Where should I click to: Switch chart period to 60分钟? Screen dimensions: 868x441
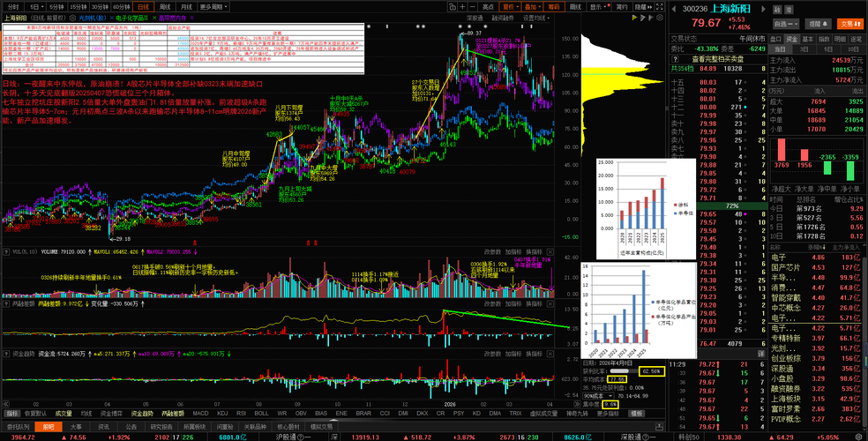click(x=122, y=7)
